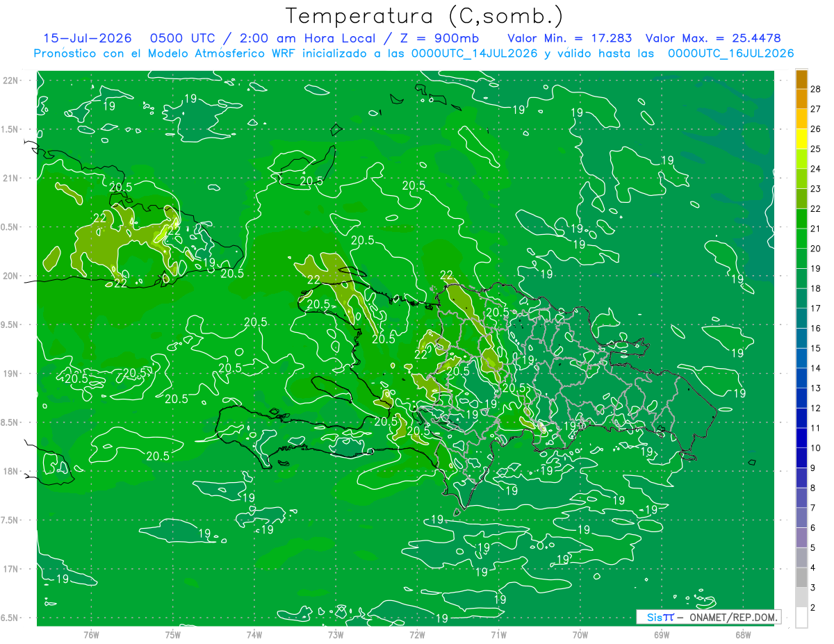834x644 pixels.
Task: Select the white swatch below 2
Action: [x=801, y=618]
